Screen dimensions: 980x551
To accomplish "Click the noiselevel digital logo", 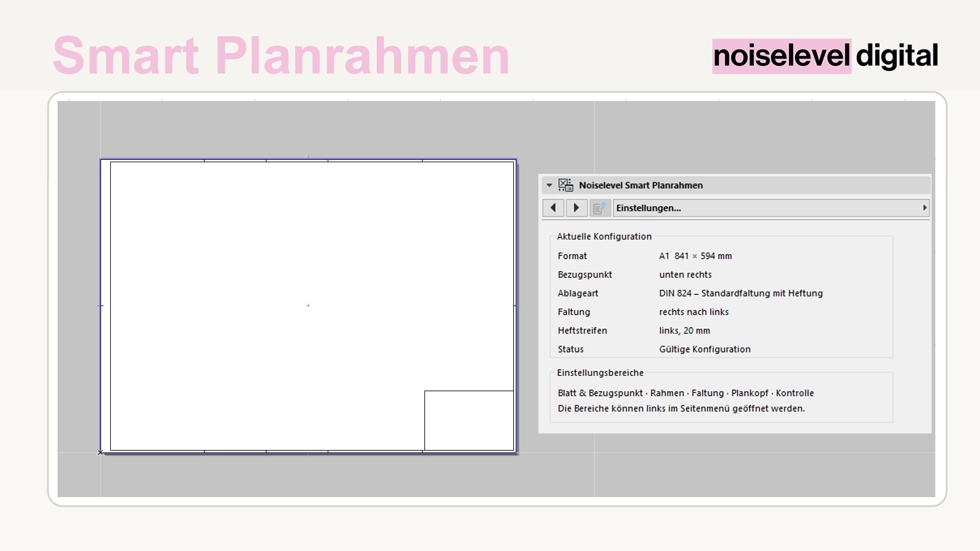I will pyautogui.click(x=825, y=56).
